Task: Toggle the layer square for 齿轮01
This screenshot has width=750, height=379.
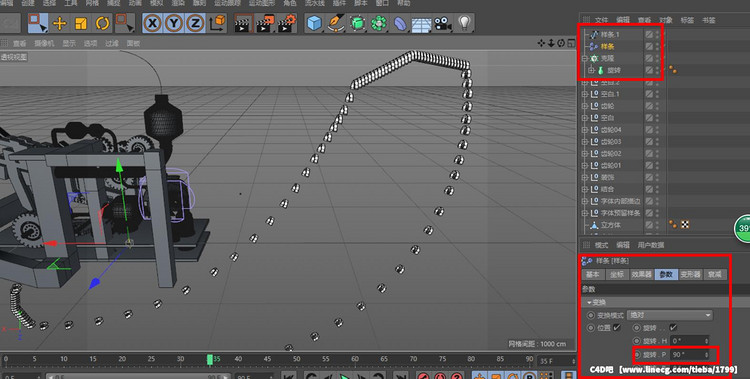Action: [649, 166]
